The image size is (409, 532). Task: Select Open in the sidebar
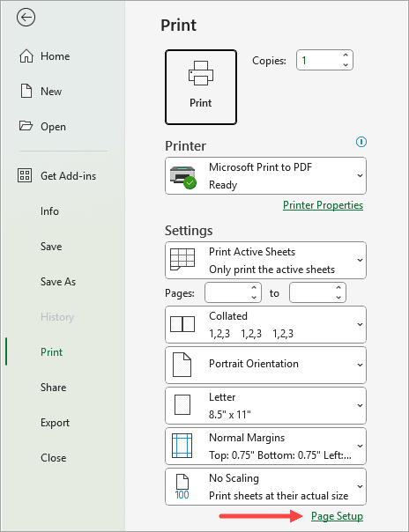(53, 127)
